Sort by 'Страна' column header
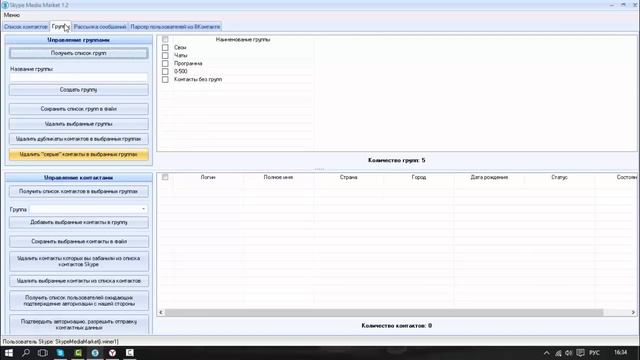The width and height of the screenshot is (640, 360). pyautogui.click(x=349, y=177)
